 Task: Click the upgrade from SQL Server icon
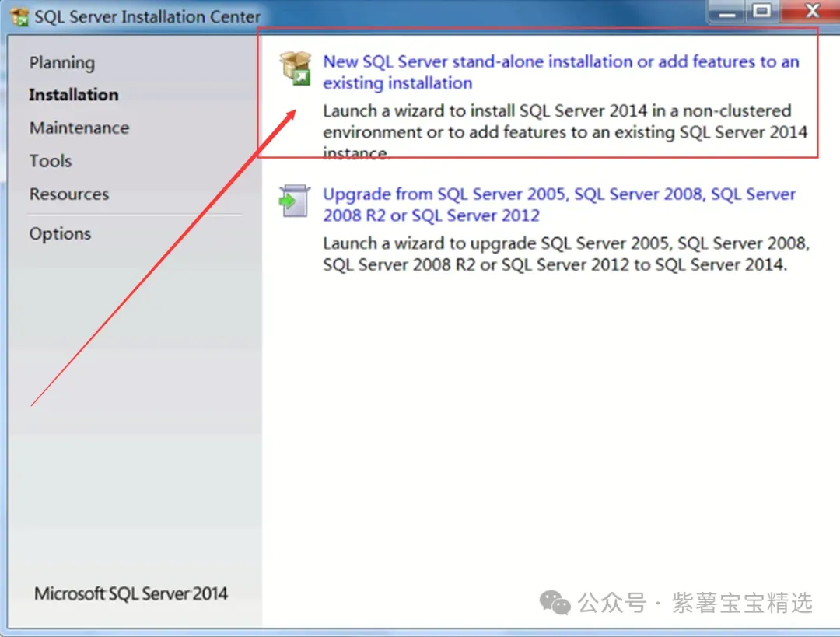(x=295, y=201)
